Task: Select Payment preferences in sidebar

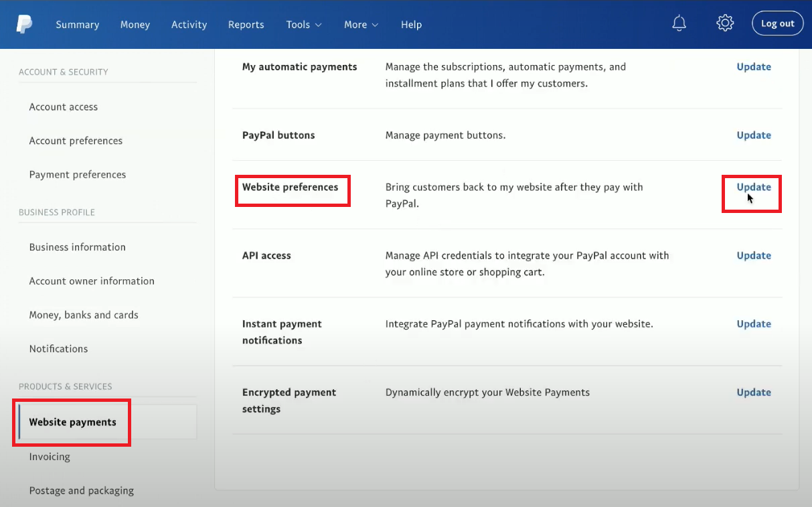Action: click(78, 175)
